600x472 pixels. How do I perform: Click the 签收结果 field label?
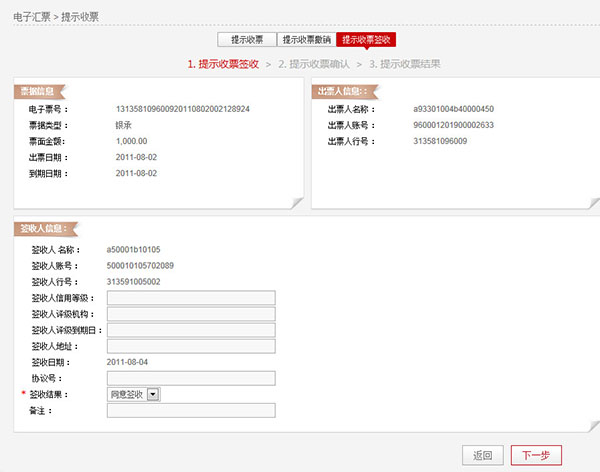point(49,394)
